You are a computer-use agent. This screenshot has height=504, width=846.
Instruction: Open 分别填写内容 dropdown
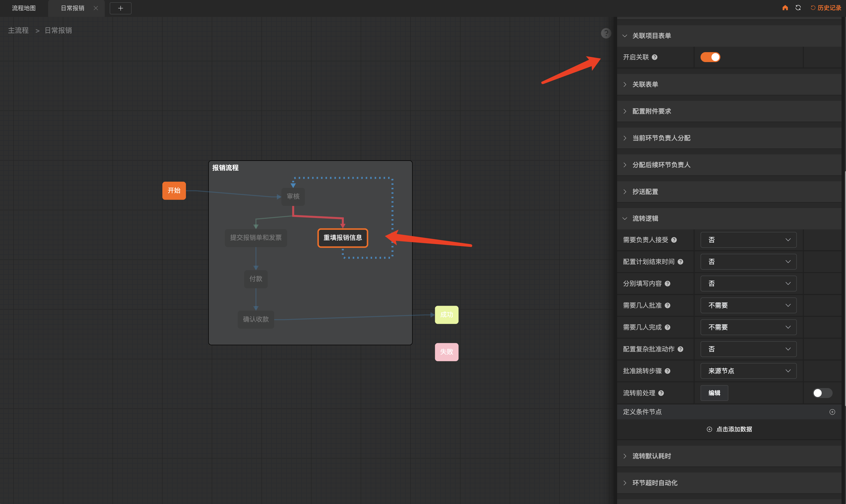748,284
